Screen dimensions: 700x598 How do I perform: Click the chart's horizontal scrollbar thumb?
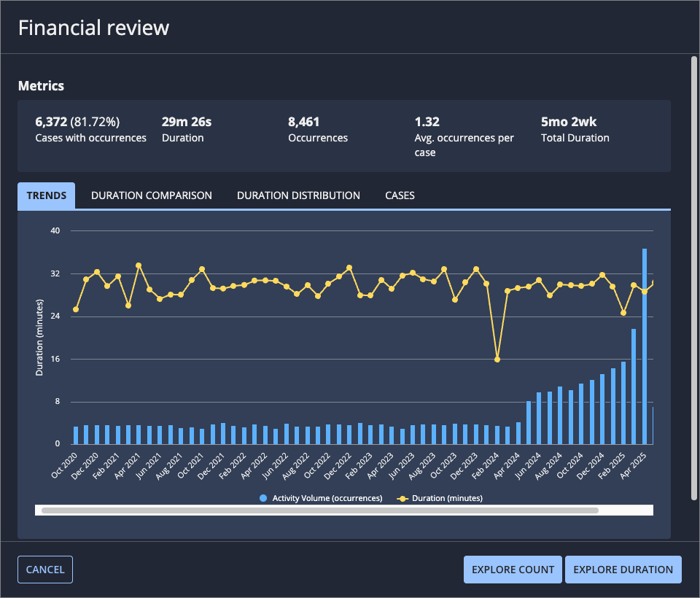319,510
